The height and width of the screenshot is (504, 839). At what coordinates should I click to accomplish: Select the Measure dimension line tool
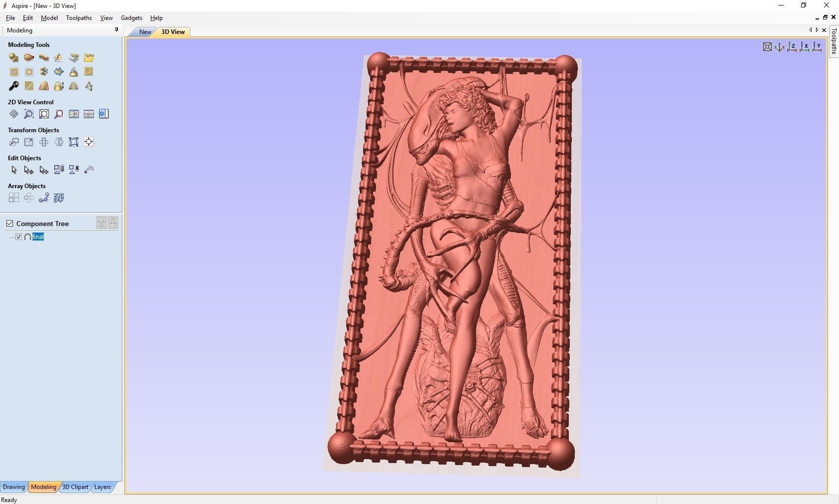pos(89,170)
